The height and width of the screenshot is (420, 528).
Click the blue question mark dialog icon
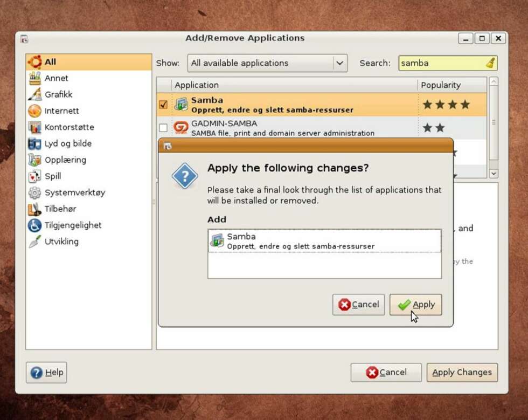tap(184, 176)
